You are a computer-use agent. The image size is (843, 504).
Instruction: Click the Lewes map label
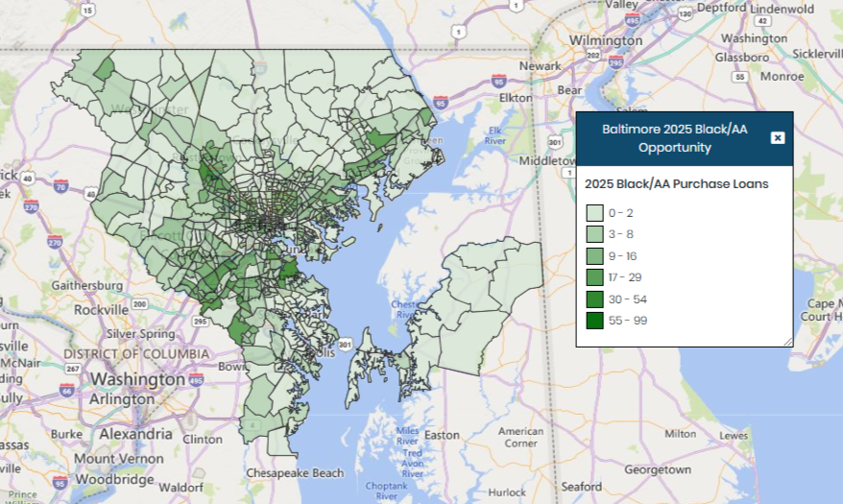point(734,435)
